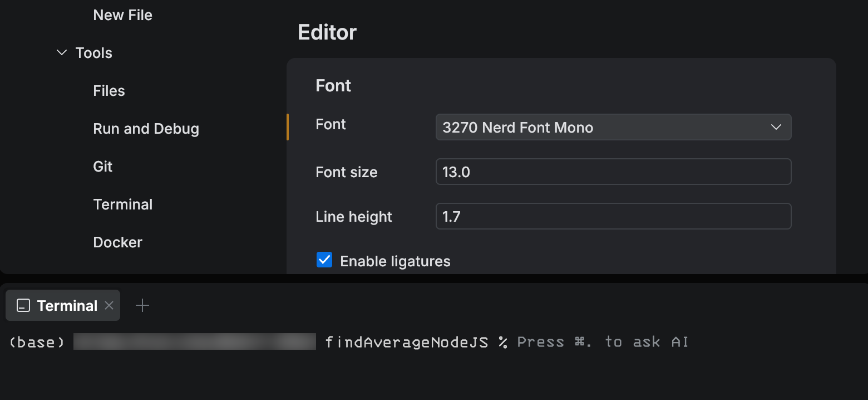
Task: Select the 3270 Nerd Font Mono value
Action: [x=517, y=127]
